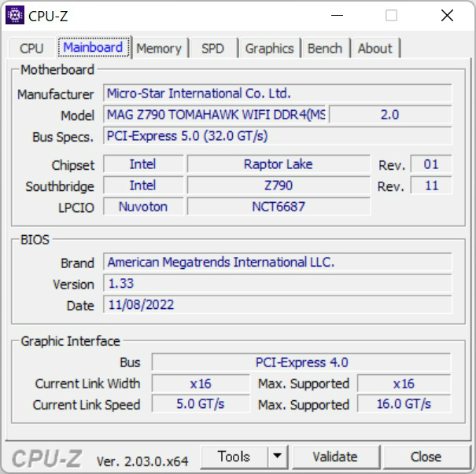Click the Max. Supported speed 16.0 GT/s
The height and width of the screenshot is (474, 476).
pyautogui.click(x=404, y=404)
